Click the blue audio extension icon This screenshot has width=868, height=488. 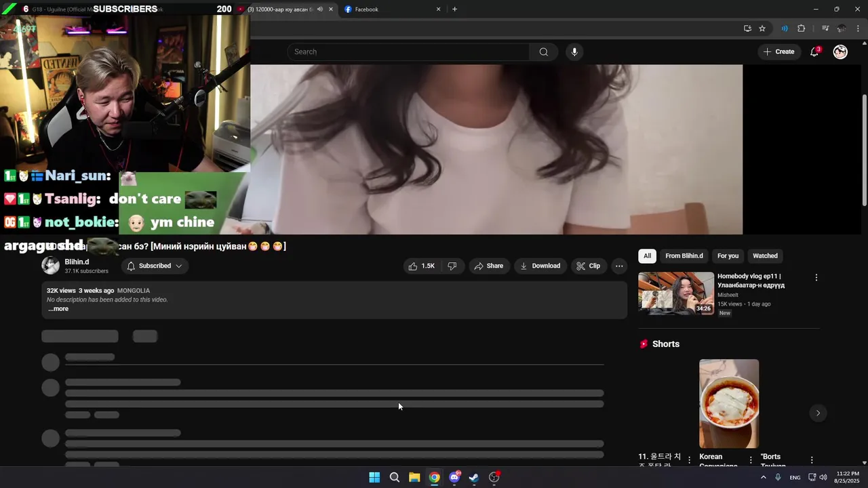coord(785,28)
